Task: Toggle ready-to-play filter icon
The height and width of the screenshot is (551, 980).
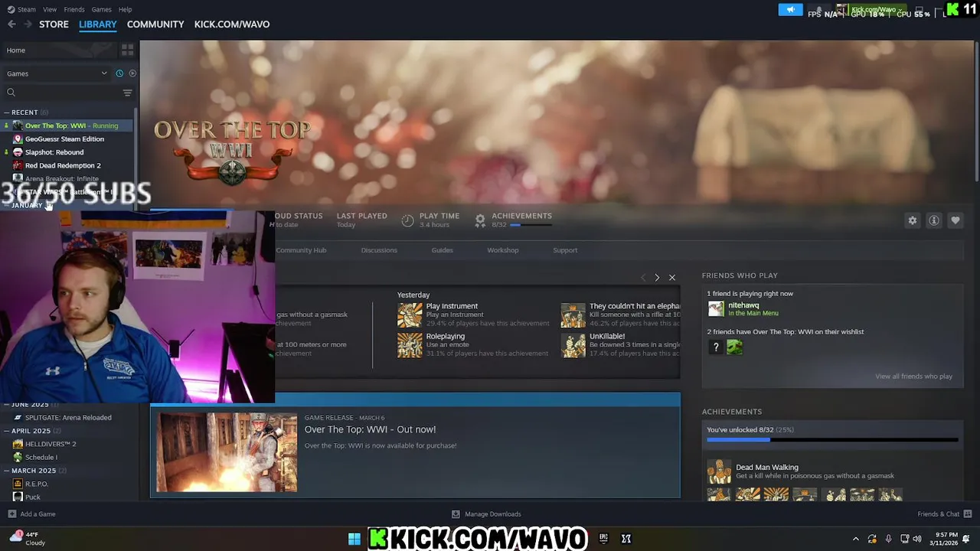Action: pyautogui.click(x=132, y=73)
